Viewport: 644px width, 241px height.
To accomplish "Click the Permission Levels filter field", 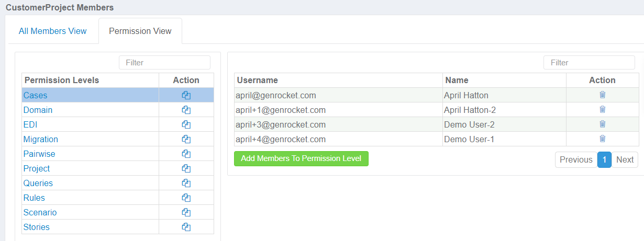I will click(164, 62).
